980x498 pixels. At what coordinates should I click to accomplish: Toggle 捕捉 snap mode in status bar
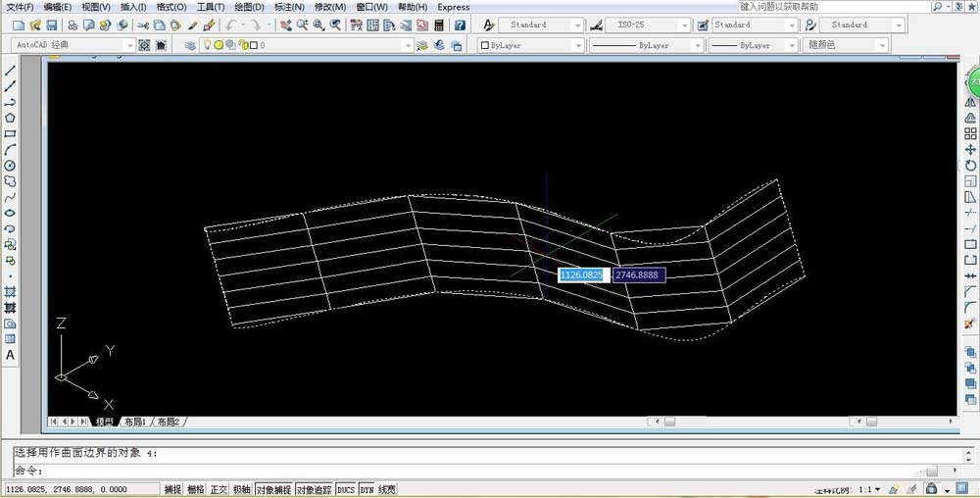tap(172, 490)
